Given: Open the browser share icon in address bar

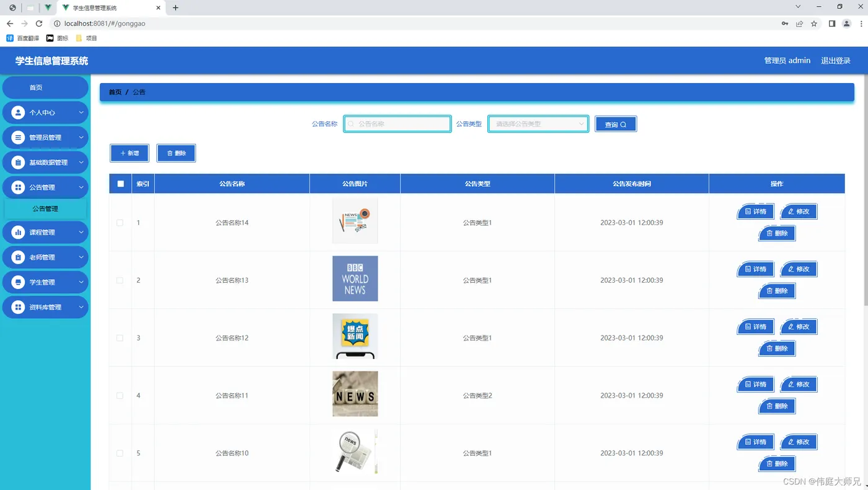Looking at the screenshot, I should [x=800, y=24].
